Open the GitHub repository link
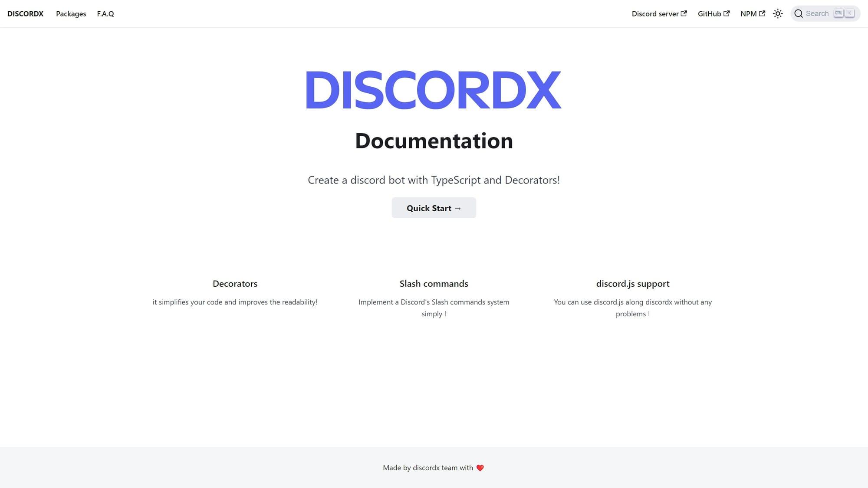This screenshot has height=488, width=868. tap(713, 13)
